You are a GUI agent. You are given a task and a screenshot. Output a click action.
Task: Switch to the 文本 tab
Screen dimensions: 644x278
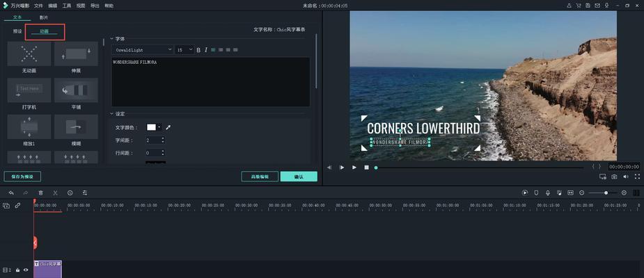click(17, 17)
